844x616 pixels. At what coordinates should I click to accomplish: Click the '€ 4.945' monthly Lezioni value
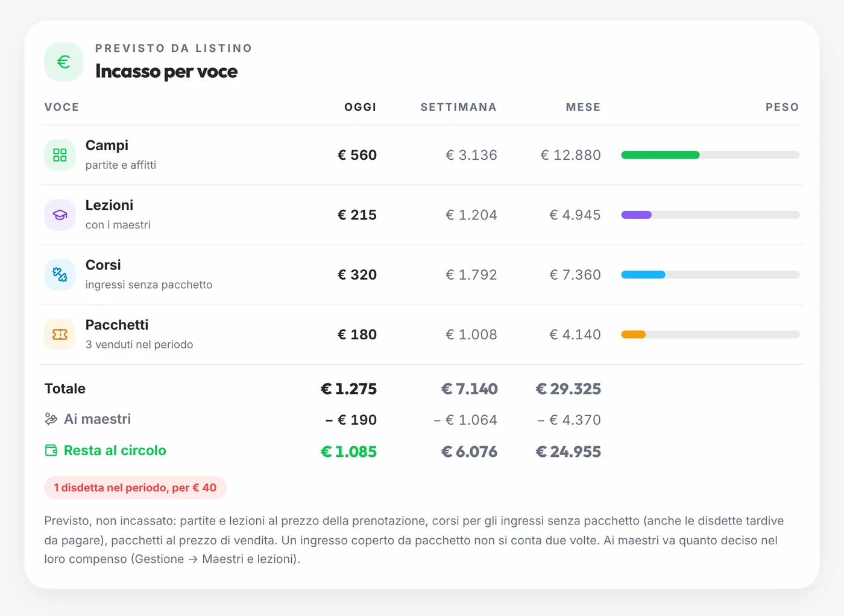tap(575, 215)
